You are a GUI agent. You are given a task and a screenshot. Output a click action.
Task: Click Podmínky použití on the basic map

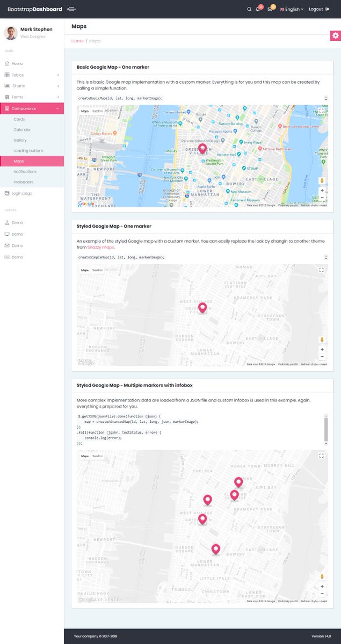[287, 205]
